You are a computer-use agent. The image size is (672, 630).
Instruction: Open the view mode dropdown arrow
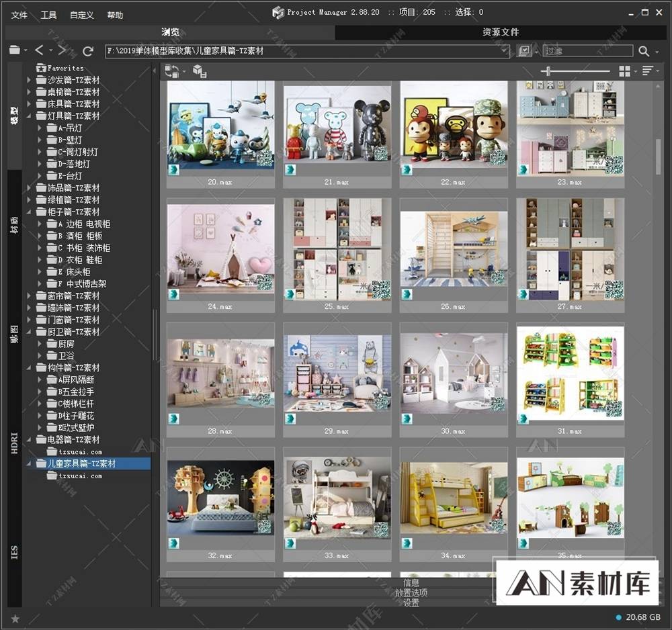(636, 71)
